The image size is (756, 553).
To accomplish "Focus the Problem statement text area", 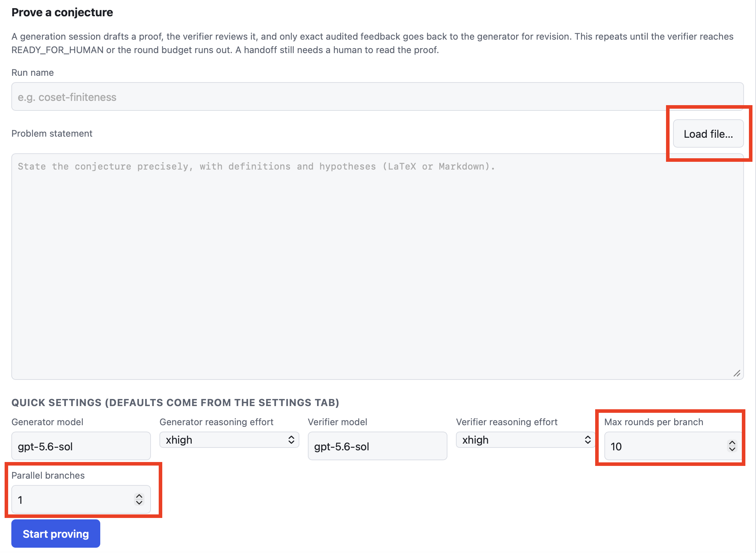I will 377,266.
